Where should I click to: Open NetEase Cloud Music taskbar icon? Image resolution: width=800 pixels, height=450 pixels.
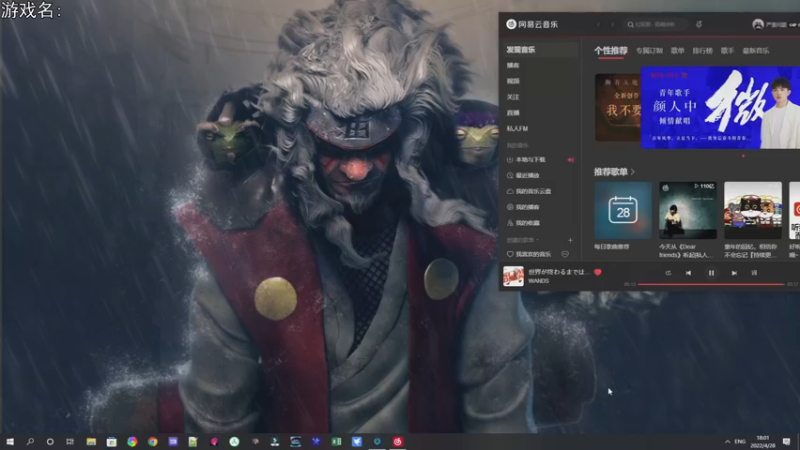pos(398,441)
